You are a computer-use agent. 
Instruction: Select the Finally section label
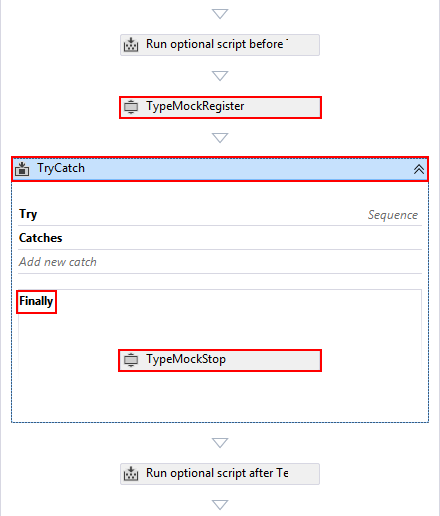tap(36, 301)
